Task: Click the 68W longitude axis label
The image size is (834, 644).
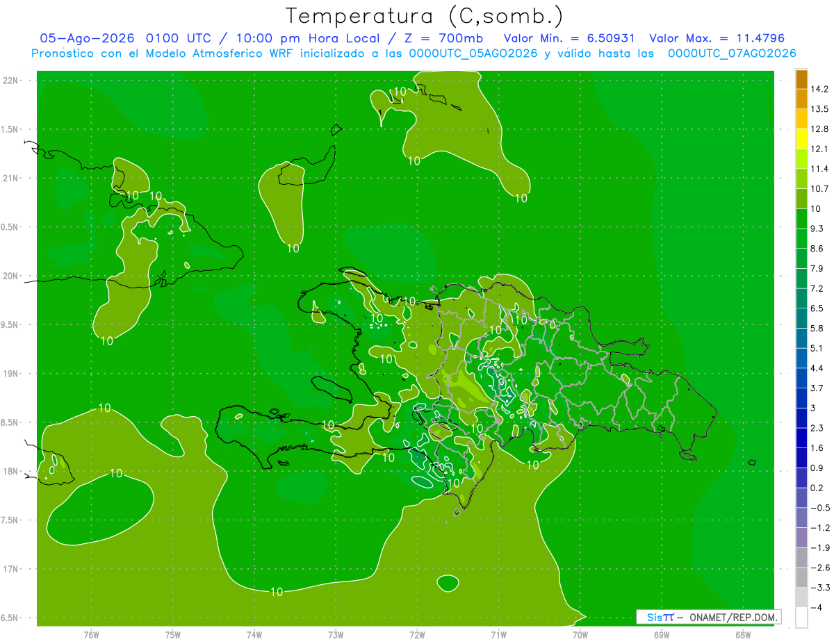Action: [742, 635]
